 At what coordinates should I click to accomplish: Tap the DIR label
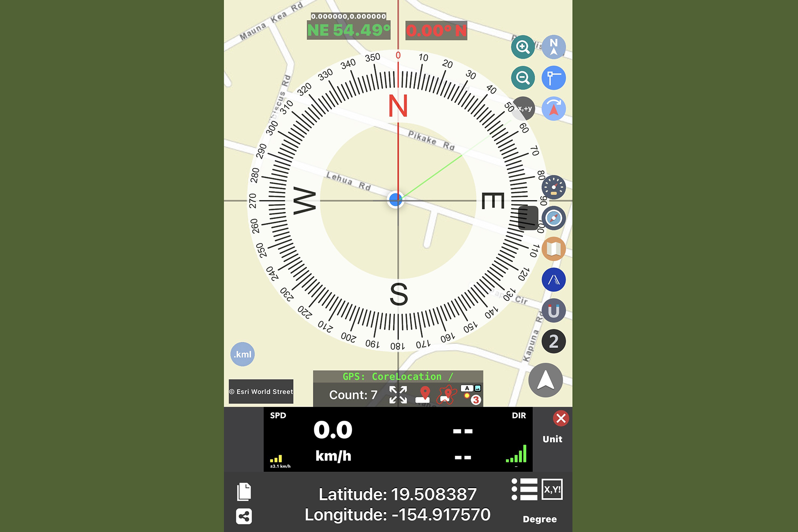(519, 415)
